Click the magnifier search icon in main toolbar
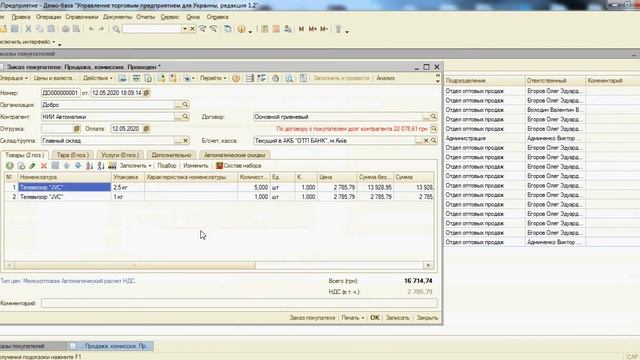This screenshot has width=640, height=360. click(x=116, y=29)
